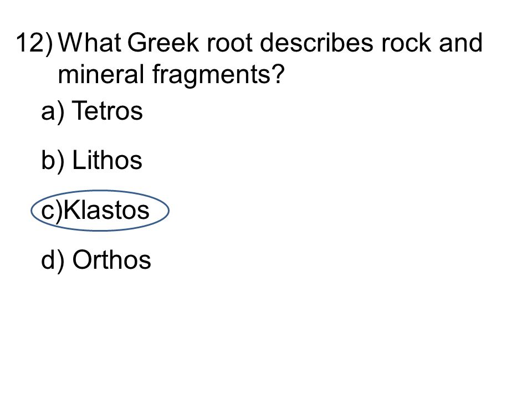Select answer option a) Tetros
The image size is (532, 399).
(91, 111)
